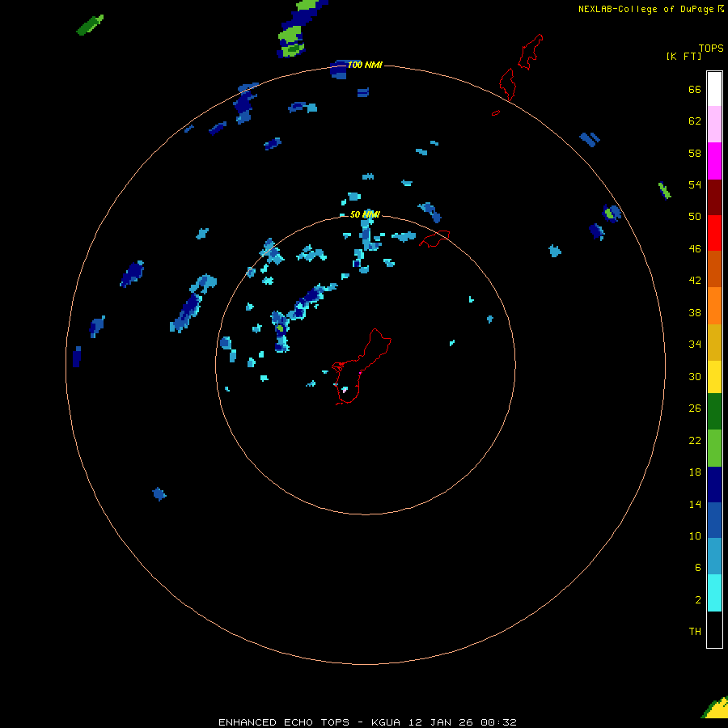Click the '58' value on the legend
The width and height of the screenshot is (728, 728).
(695, 153)
